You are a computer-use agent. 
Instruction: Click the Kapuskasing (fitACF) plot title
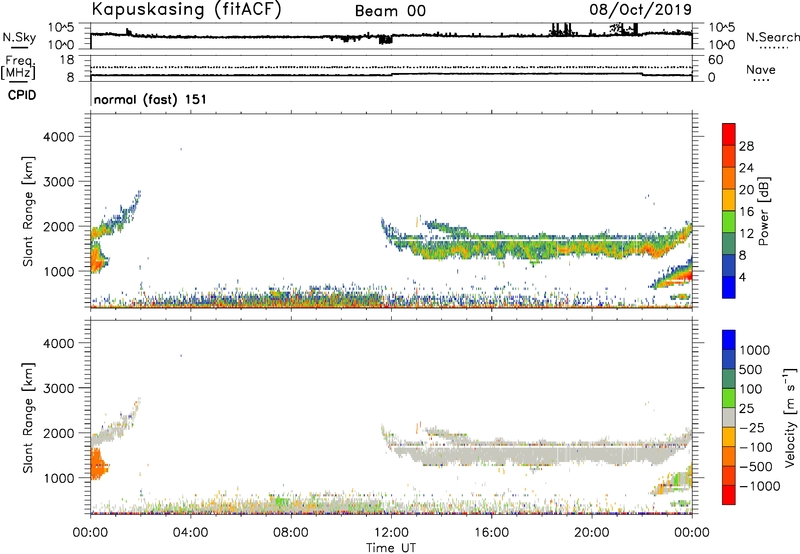pos(186,10)
